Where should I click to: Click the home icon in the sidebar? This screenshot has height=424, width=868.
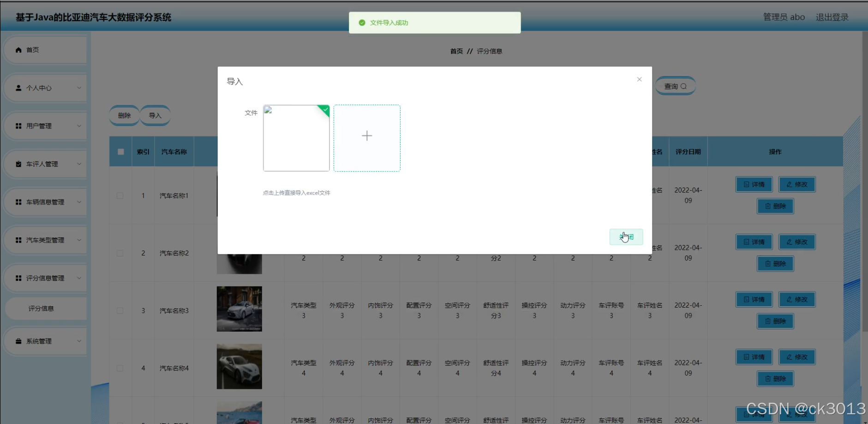pos(18,50)
